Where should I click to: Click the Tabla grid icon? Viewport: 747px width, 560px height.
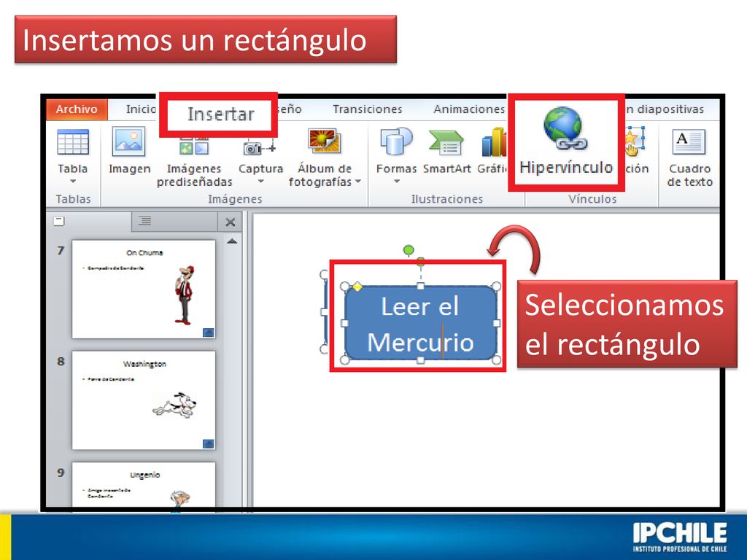click(73, 141)
